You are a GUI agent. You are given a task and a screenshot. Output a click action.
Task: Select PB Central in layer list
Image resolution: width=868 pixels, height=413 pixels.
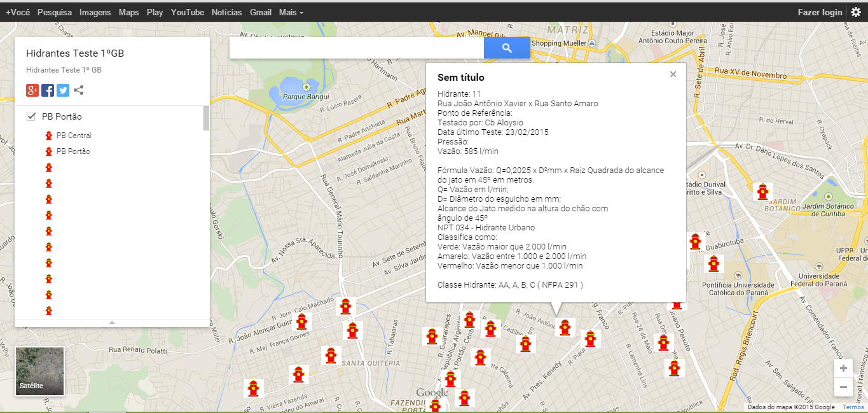74,136
